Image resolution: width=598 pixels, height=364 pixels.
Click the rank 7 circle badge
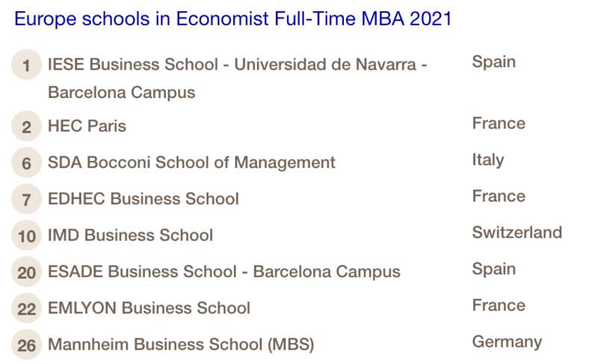point(26,199)
